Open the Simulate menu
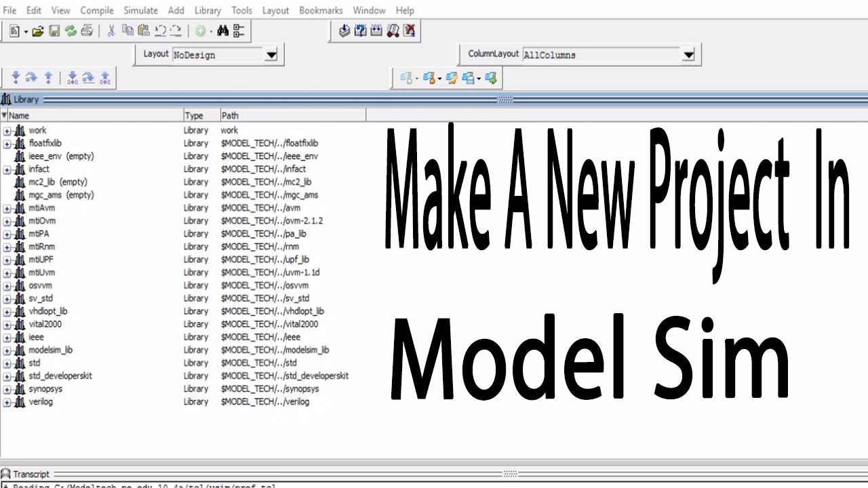Viewport: 868px width, 488px height. (x=141, y=10)
